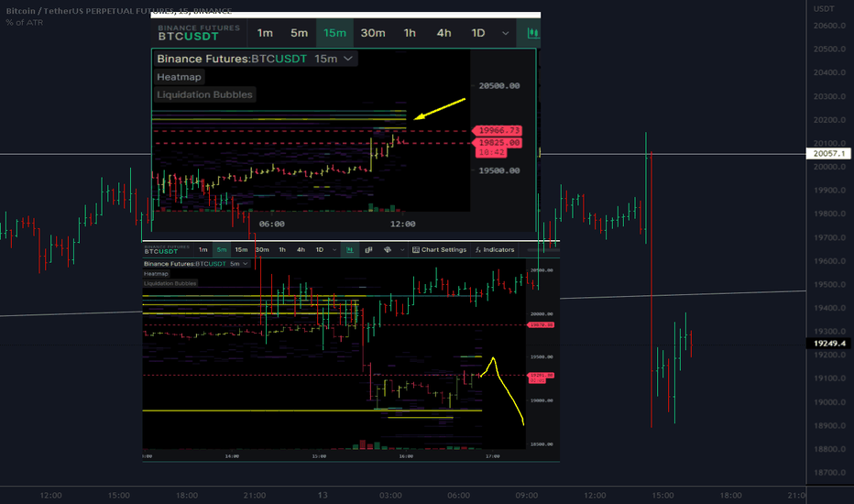854x504 pixels.
Task: Select 1m timeframe in lower toolbar
Action: coord(203,249)
